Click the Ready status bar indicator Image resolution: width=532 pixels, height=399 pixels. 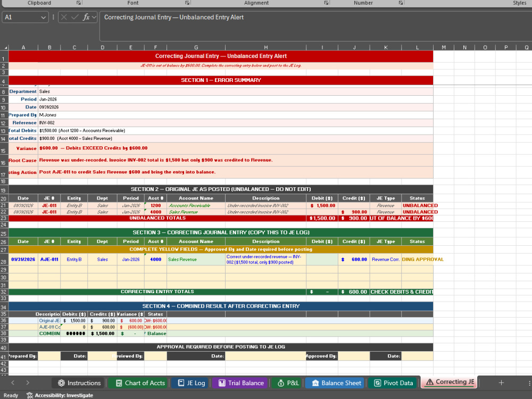(x=11, y=395)
